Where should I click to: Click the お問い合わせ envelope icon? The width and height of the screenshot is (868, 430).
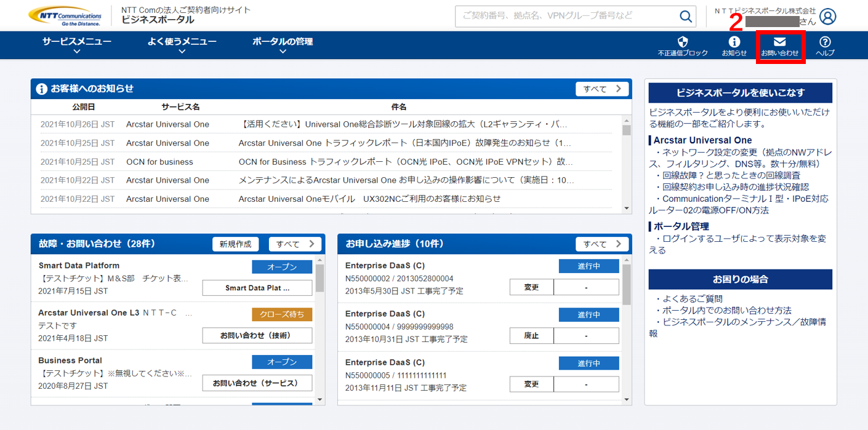(780, 46)
